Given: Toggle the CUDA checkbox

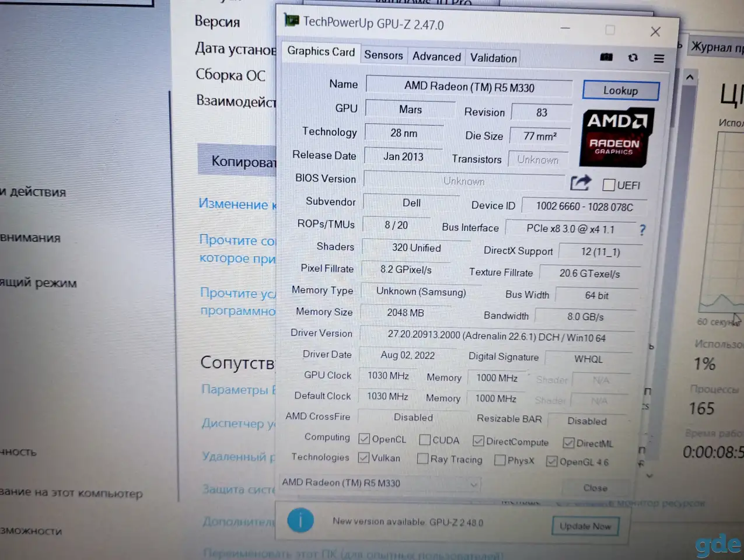Looking at the screenshot, I should pyautogui.click(x=425, y=440).
